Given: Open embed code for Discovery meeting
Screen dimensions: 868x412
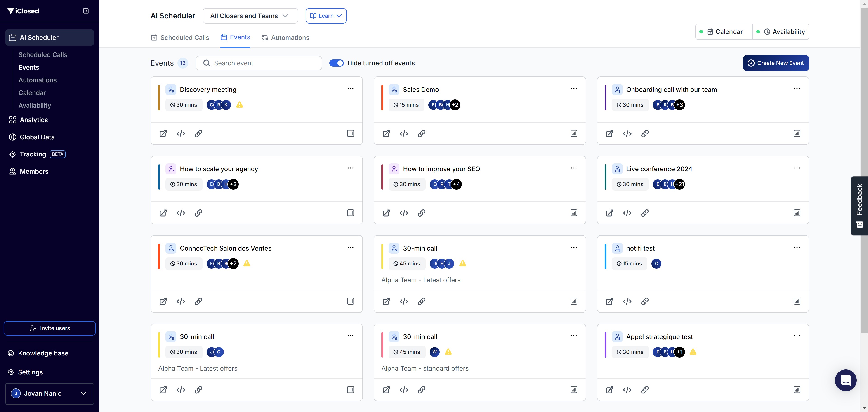Looking at the screenshot, I should pos(181,133).
